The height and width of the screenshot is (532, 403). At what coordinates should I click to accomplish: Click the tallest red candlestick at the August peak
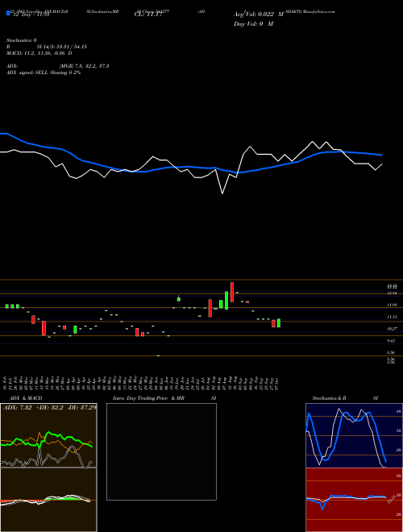pos(232,292)
